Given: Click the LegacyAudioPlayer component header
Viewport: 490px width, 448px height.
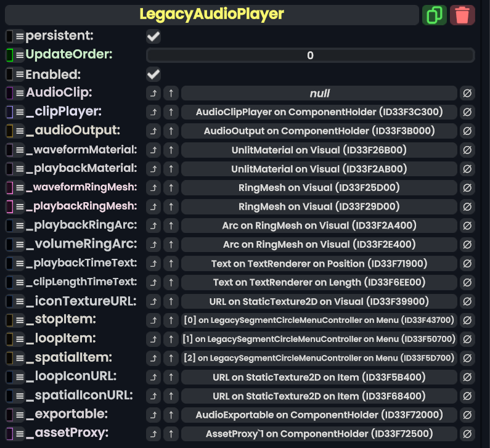Looking at the screenshot, I should tap(211, 15).
